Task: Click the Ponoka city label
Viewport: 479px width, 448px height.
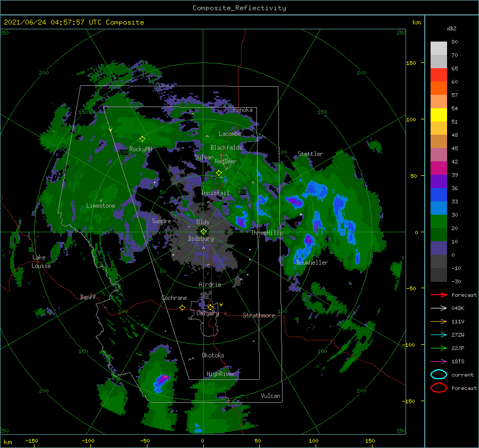Action: tap(243, 110)
